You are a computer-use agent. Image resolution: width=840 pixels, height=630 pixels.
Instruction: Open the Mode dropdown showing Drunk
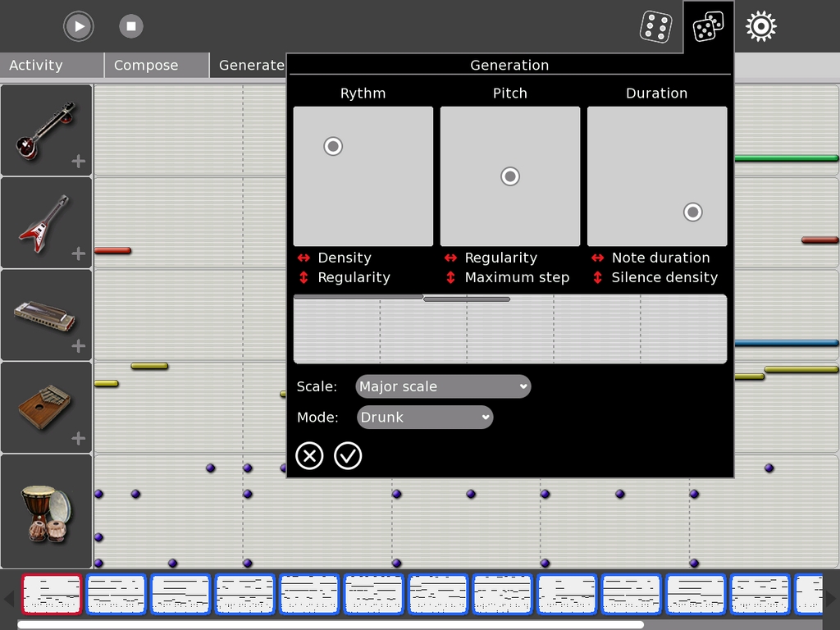click(425, 418)
